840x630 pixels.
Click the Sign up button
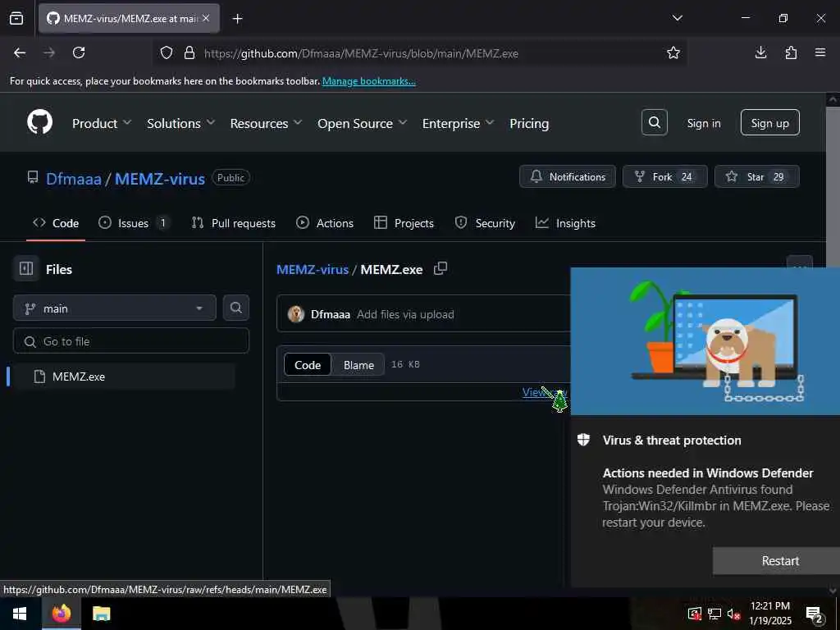click(x=769, y=123)
